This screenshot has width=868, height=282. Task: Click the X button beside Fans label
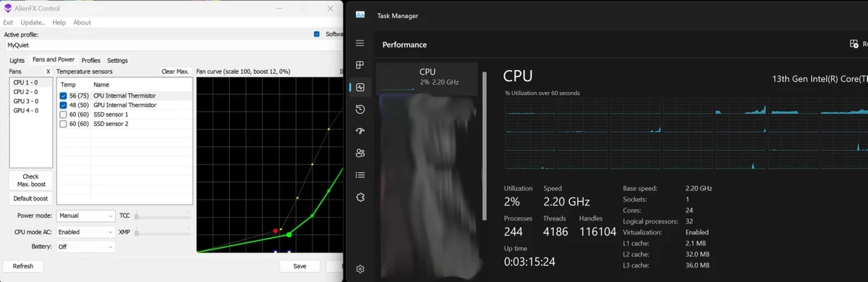pos(48,72)
